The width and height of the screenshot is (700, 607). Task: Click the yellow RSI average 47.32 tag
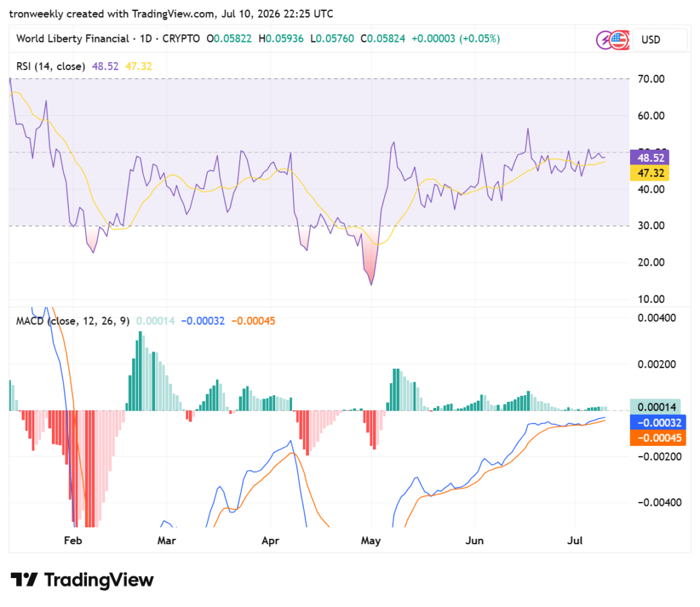649,173
